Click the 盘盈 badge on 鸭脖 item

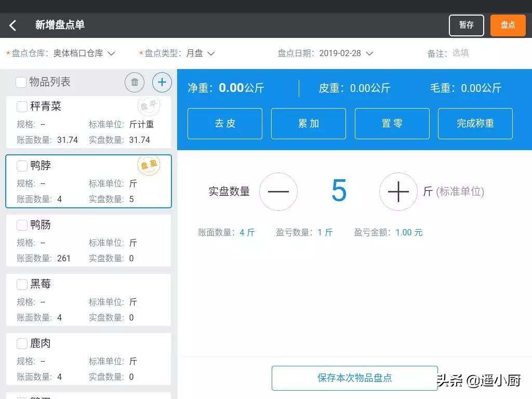pos(149,164)
